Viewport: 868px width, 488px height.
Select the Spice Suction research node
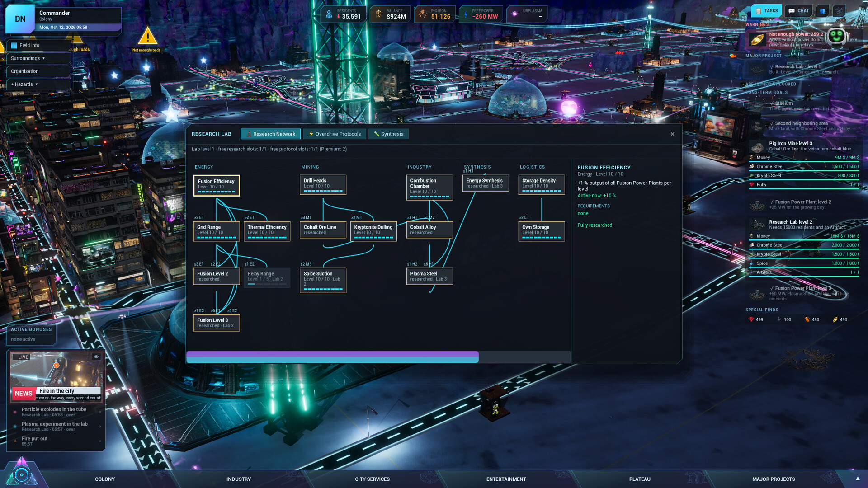pyautogui.click(x=323, y=280)
